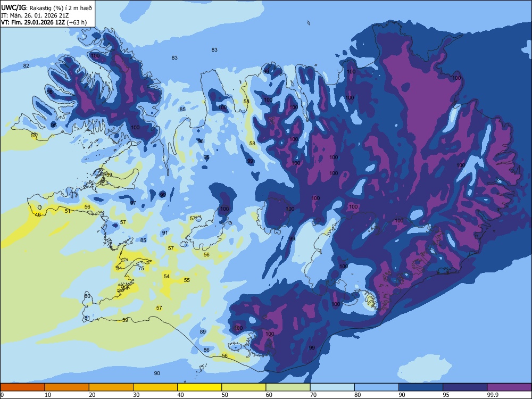Select the "51" humidity value beside 46
Viewport: 532px width, 399px height.
pyautogui.click(x=68, y=211)
